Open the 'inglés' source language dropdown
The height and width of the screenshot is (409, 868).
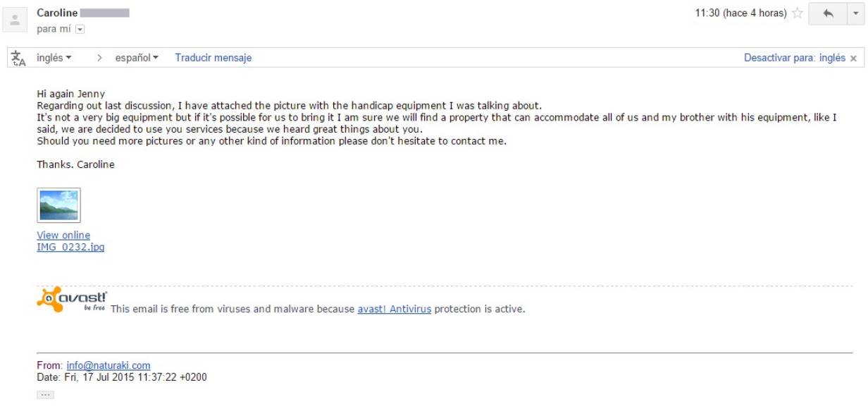point(54,58)
